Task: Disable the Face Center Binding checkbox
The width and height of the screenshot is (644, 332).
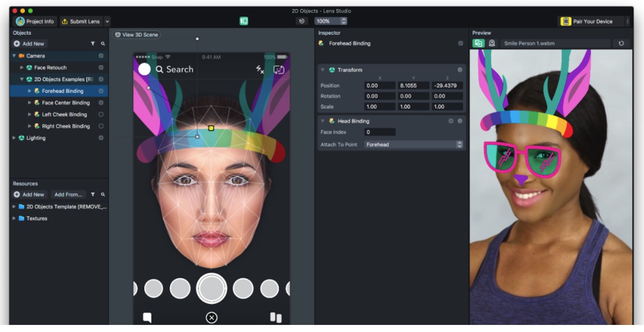Action: [101, 103]
